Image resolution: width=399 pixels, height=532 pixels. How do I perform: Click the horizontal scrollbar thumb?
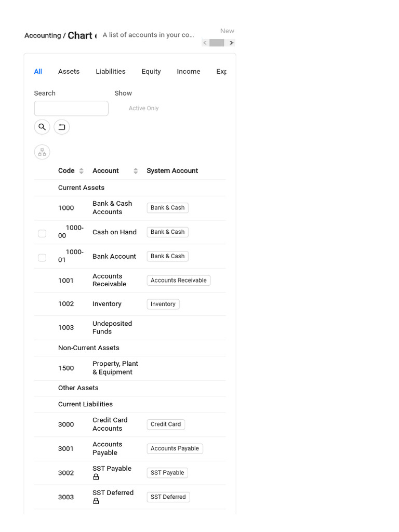217,43
